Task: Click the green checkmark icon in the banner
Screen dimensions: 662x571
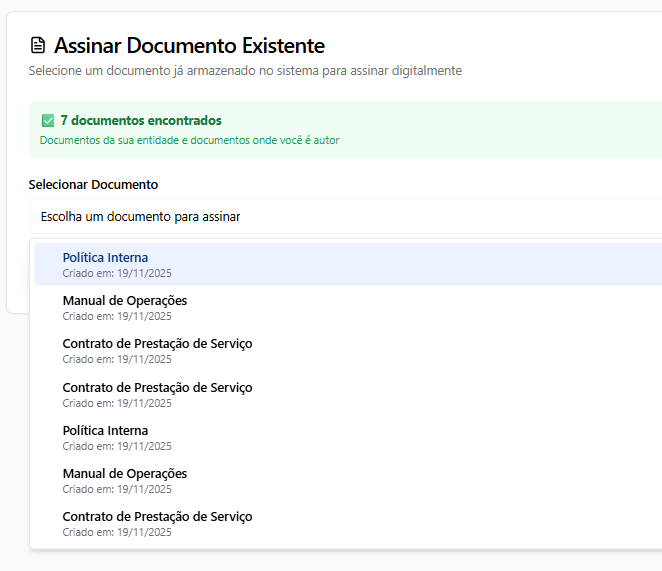Action: (47, 120)
